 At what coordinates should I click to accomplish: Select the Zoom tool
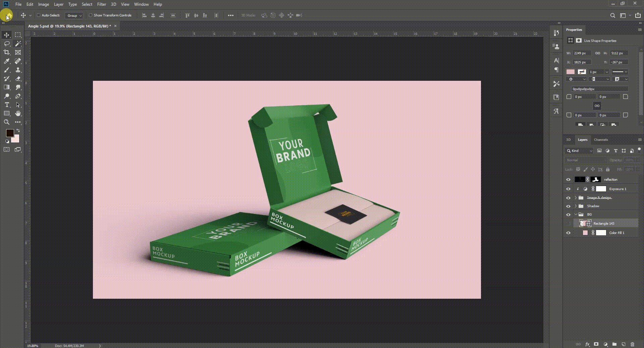(x=7, y=122)
